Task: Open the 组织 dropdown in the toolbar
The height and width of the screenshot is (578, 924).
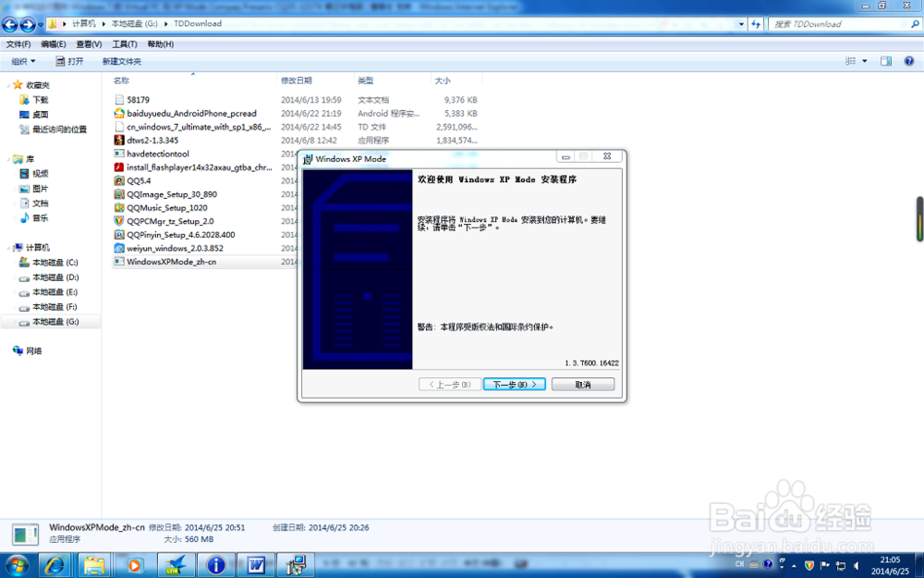Action: click(24, 61)
